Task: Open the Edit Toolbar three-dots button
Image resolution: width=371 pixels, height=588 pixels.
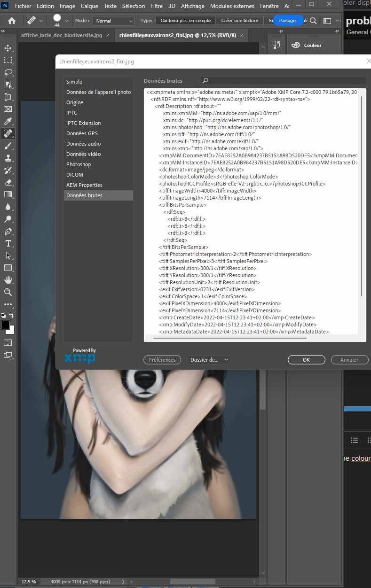Action: (8, 304)
